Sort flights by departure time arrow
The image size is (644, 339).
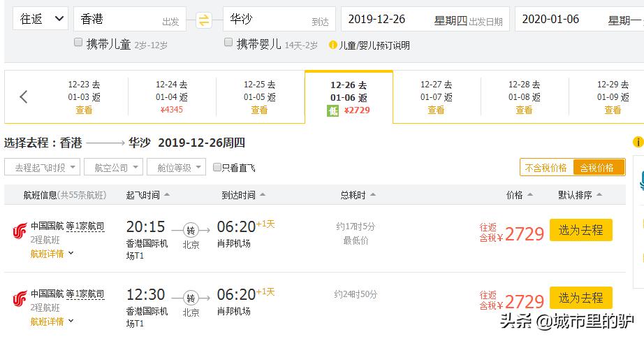pos(167,195)
